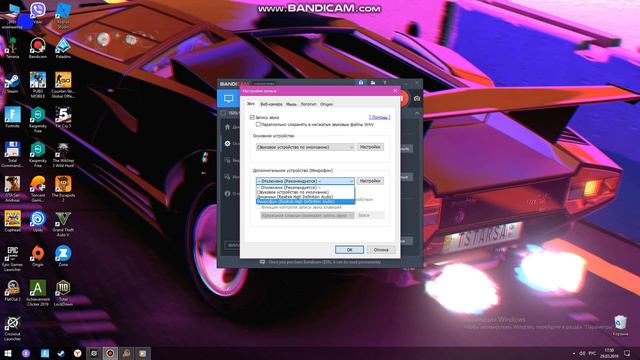Screen dimensions: 640x360
Task: Click the Bandicam record icon in taskbar
Action: pos(110,353)
